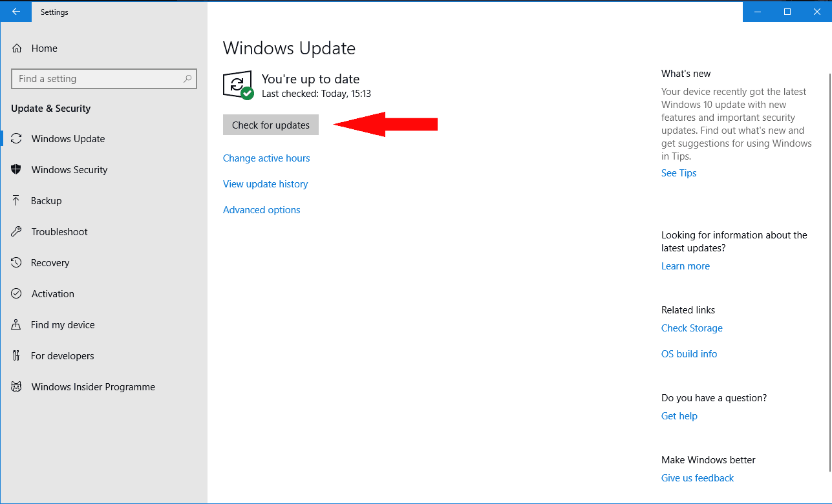The height and width of the screenshot is (504, 832).
Task: Minimize the Settings window
Action: (758, 12)
